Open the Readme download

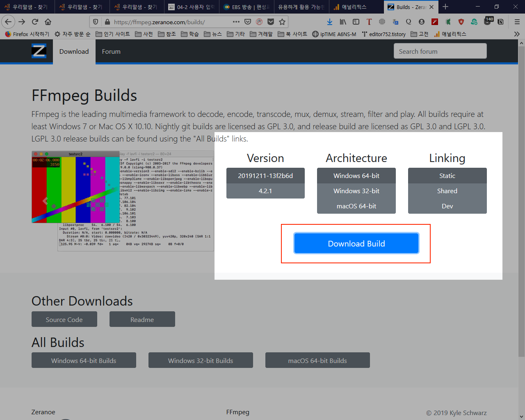coord(142,319)
